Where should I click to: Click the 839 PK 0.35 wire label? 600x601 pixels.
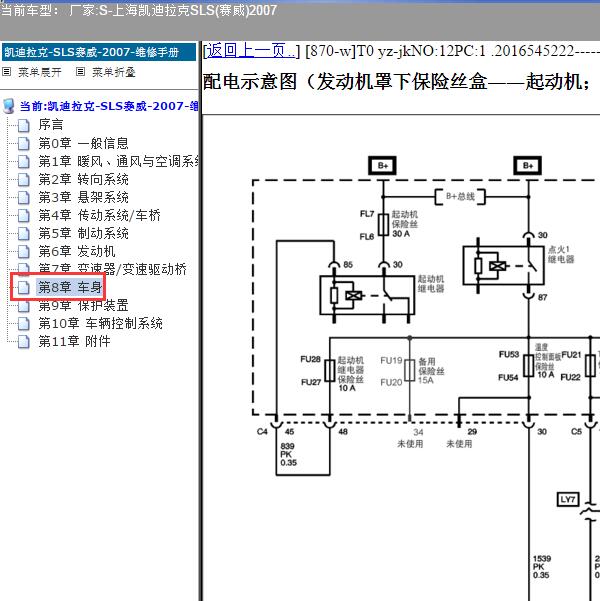coord(288,454)
